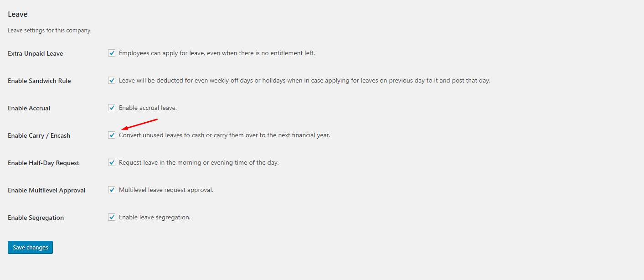Uncheck the Enable Accrual checkbox

(x=112, y=108)
